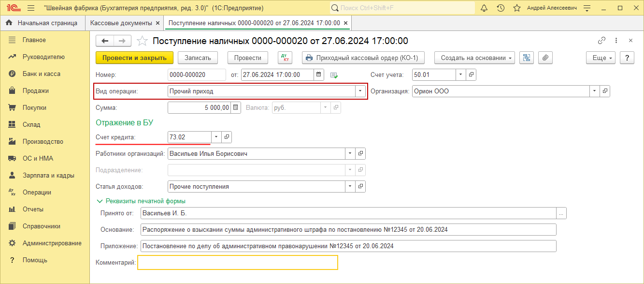Click the Записать button
This screenshot has width=644, height=284.
[198, 58]
